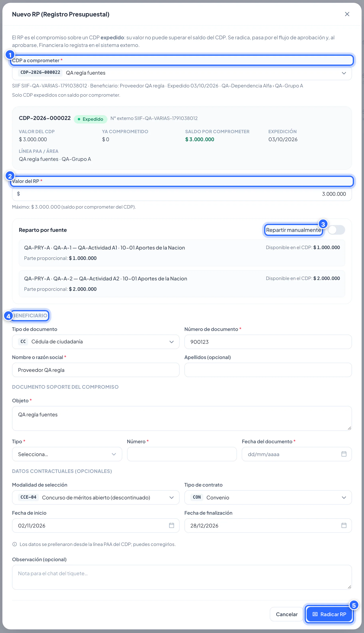The height and width of the screenshot is (633, 364).
Task: Click the Apellidos (opcional) field
Action: 268,370
